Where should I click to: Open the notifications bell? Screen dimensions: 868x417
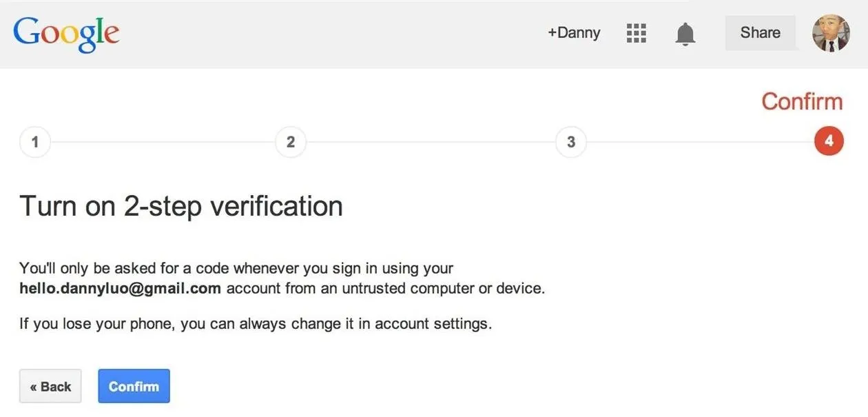pyautogui.click(x=685, y=34)
